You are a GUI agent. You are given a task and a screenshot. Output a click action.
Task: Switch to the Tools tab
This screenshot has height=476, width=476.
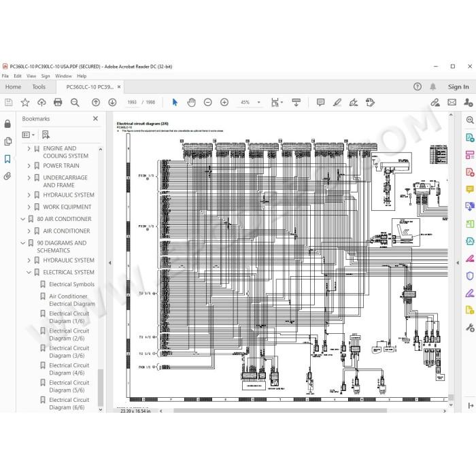tap(39, 87)
